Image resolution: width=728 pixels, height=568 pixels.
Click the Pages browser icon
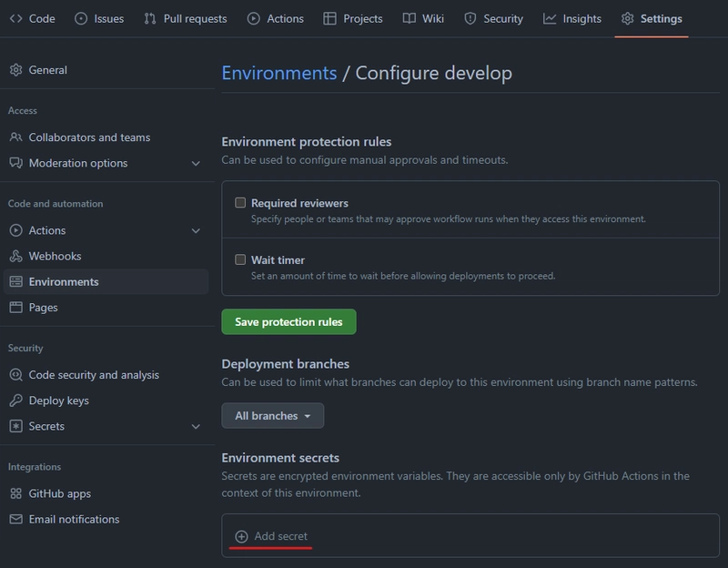click(15, 308)
